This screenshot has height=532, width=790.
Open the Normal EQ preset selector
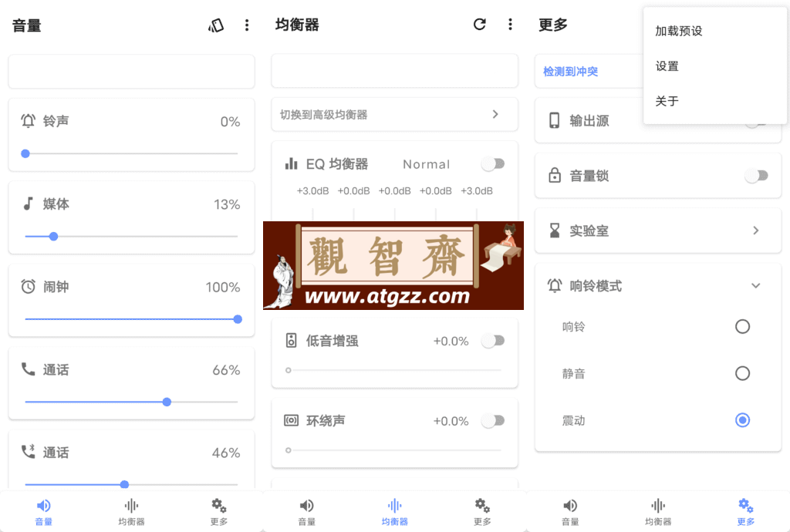click(426, 164)
